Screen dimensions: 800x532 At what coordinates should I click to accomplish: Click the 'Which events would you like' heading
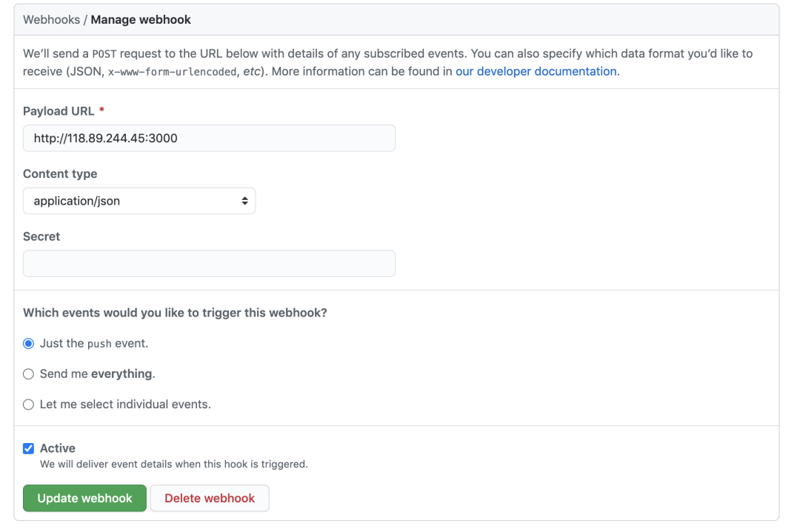(x=175, y=313)
